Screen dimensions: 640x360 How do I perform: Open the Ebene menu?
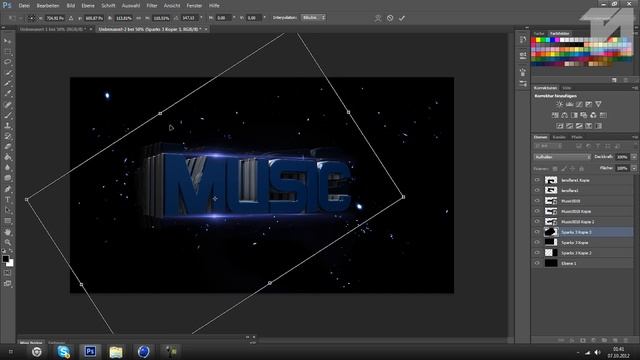point(88,6)
